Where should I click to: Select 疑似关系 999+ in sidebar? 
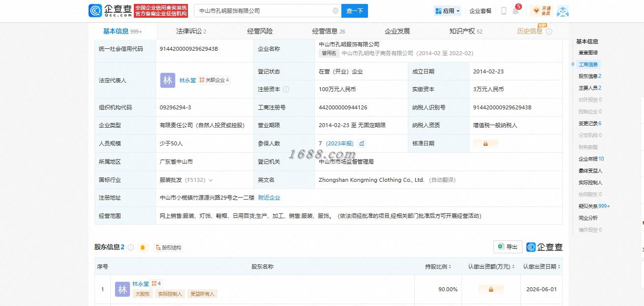pyautogui.click(x=594, y=206)
